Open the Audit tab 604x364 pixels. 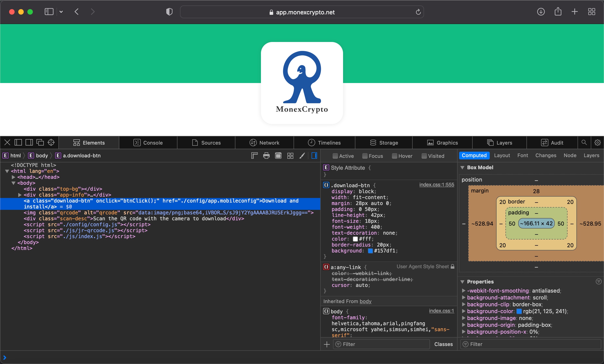point(552,143)
